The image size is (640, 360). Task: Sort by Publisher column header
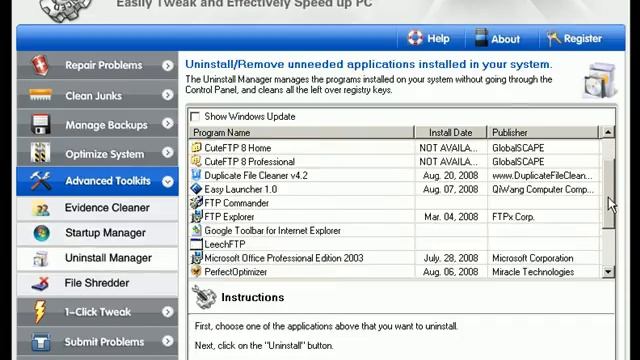tap(543, 133)
